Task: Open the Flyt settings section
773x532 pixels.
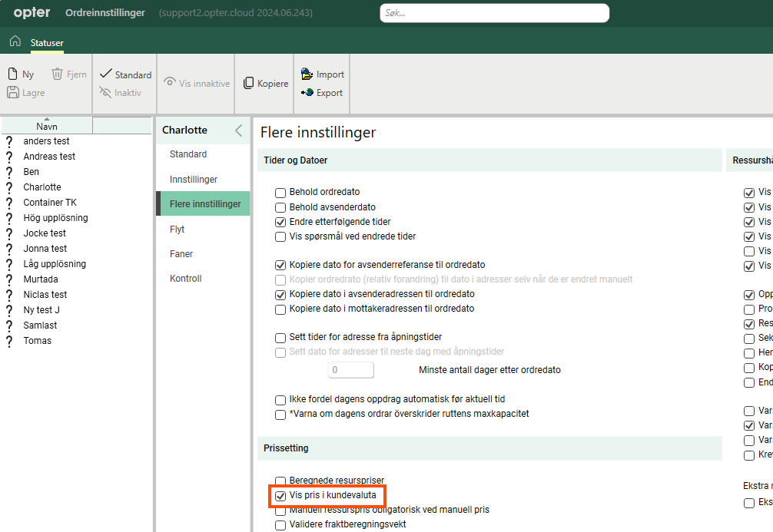Action: [x=177, y=230]
